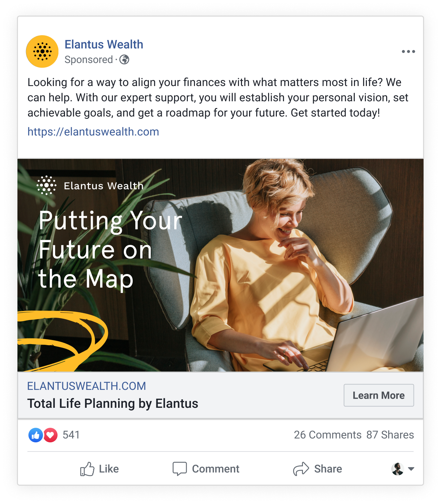Click the thumbs-up Like icon

coord(87,469)
